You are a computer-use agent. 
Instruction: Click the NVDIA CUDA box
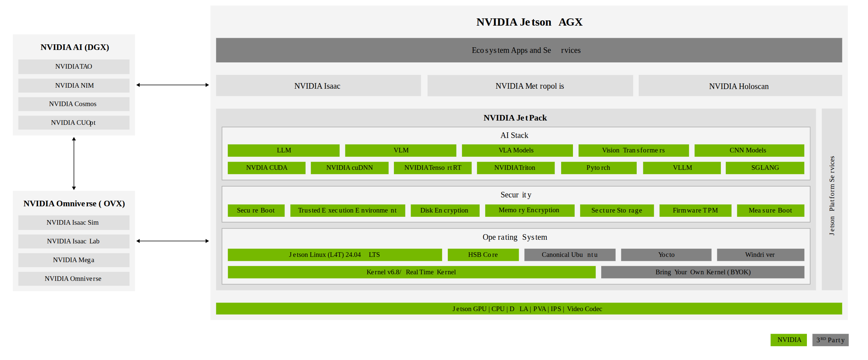pyautogui.click(x=266, y=168)
